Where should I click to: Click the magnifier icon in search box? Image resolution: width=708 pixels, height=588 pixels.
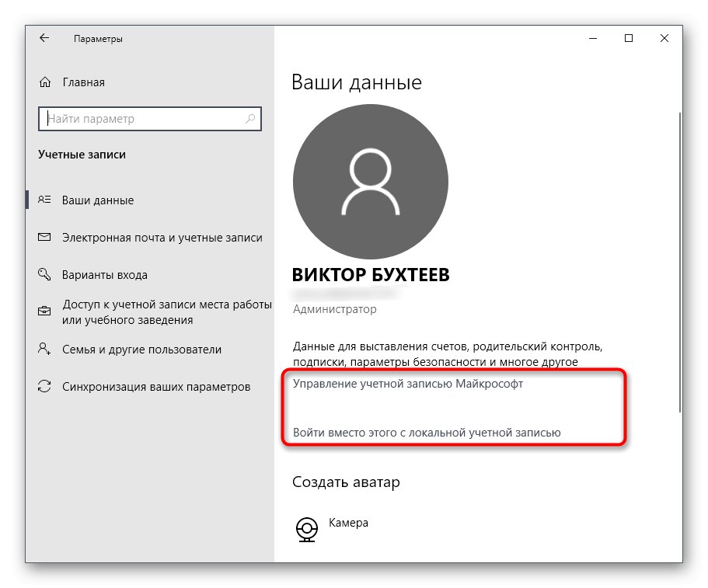coord(249,118)
